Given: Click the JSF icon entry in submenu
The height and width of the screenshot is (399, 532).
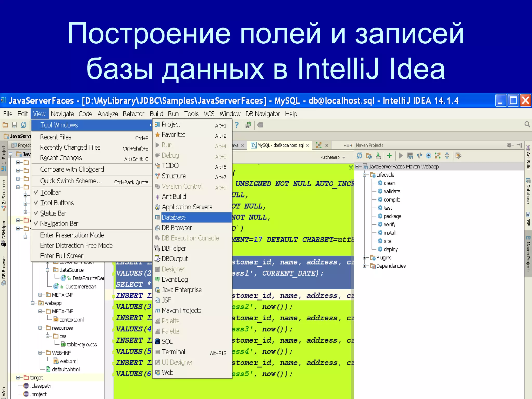Looking at the screenshot, I should (x=157, y=300).
